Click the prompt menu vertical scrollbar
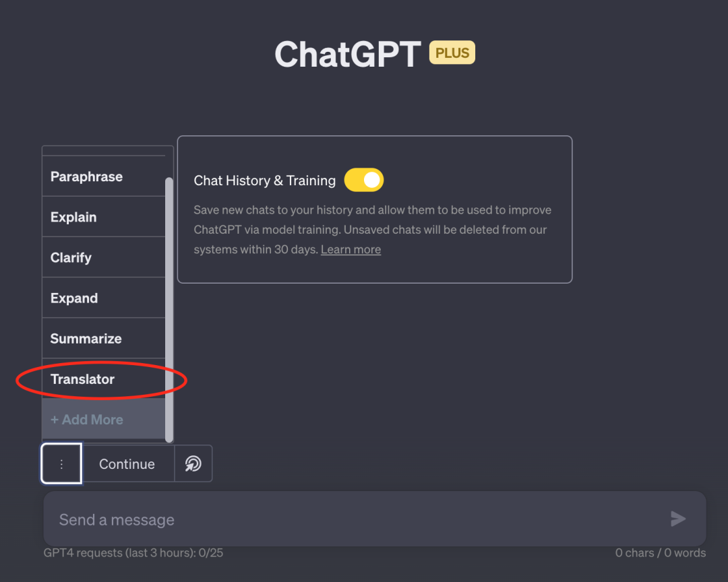This screenshot has height=582, width=728. [x=169, y=309]
